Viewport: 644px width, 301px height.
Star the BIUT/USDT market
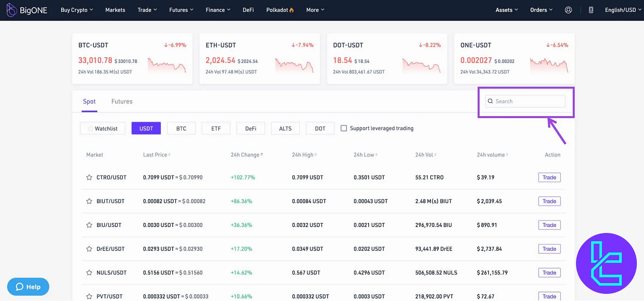(x=89, y=201)
